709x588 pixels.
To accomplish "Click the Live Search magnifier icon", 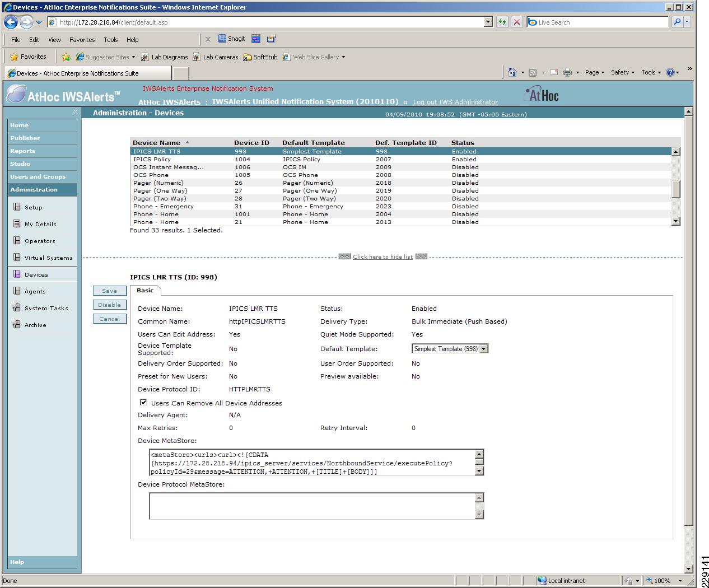I will click(x=677, y=22).
